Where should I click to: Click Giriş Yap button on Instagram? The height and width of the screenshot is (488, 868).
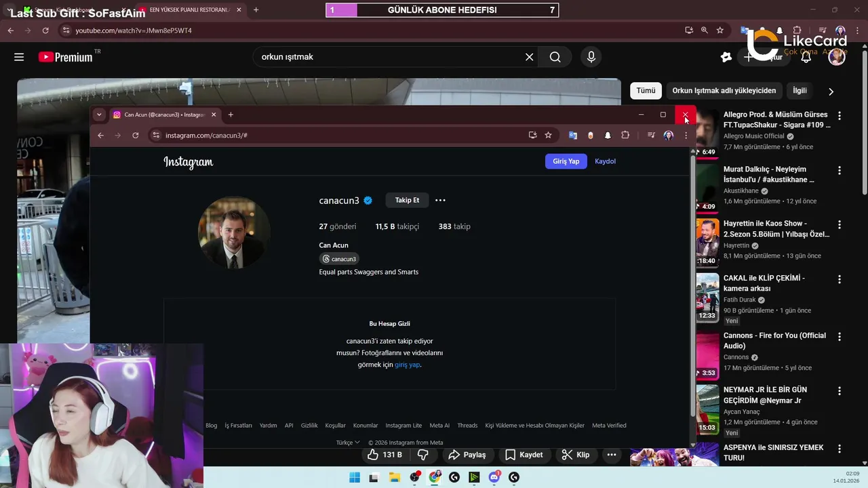pos(566,161)
